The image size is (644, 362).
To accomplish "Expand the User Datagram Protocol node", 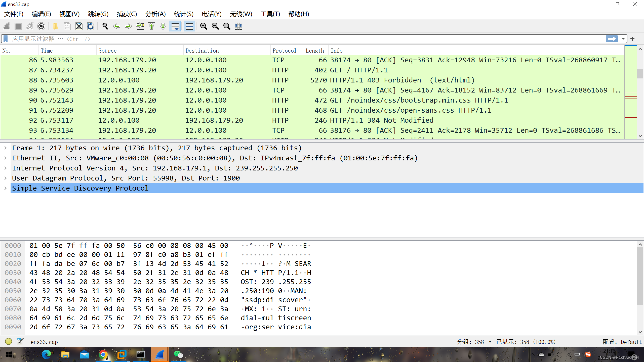I will pos(6,178).
